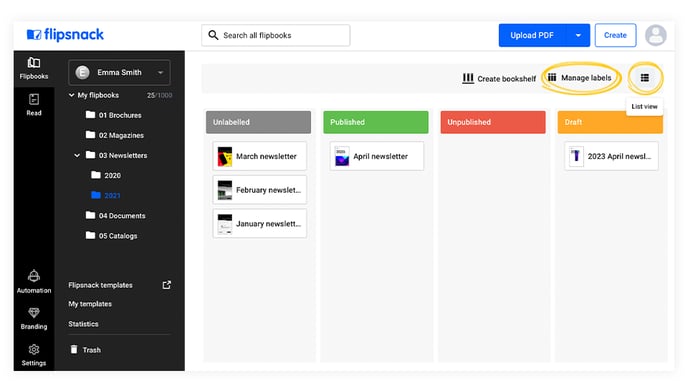
Task: Open Flipsnack templates external link icon
Action: [166, 285]
